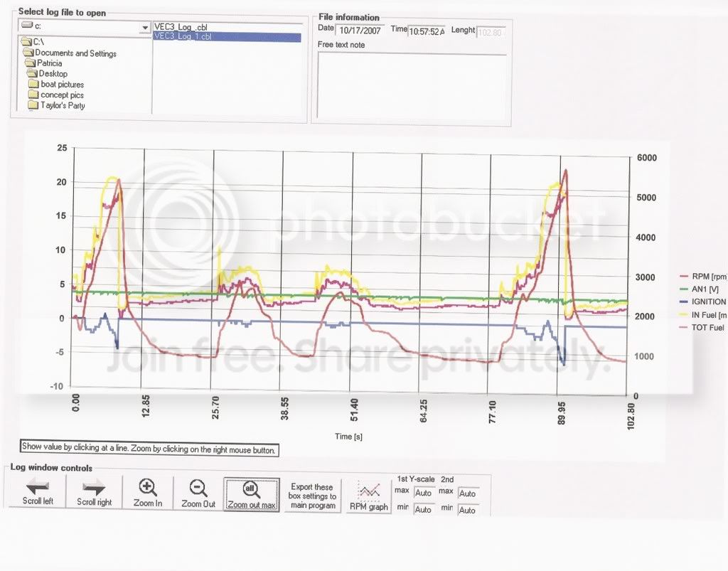Click the 1st Y-scale max field
Viewport: 728px width, 571px height.
(x=424, y=493)
